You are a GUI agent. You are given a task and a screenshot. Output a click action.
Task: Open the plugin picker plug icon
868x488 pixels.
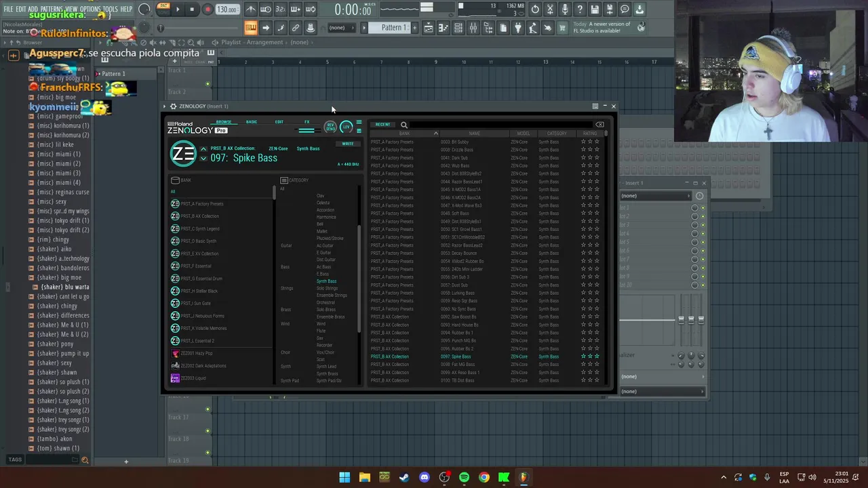click(x=517, y=28)
